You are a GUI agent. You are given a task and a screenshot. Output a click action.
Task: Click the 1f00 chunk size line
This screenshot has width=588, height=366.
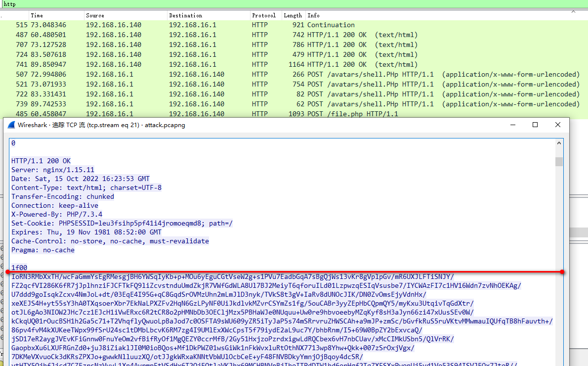pos(19,268)
